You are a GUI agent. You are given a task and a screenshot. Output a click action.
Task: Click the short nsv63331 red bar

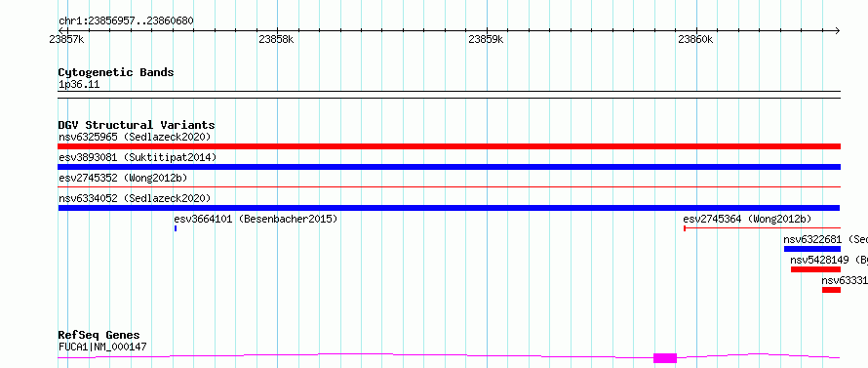832,290
